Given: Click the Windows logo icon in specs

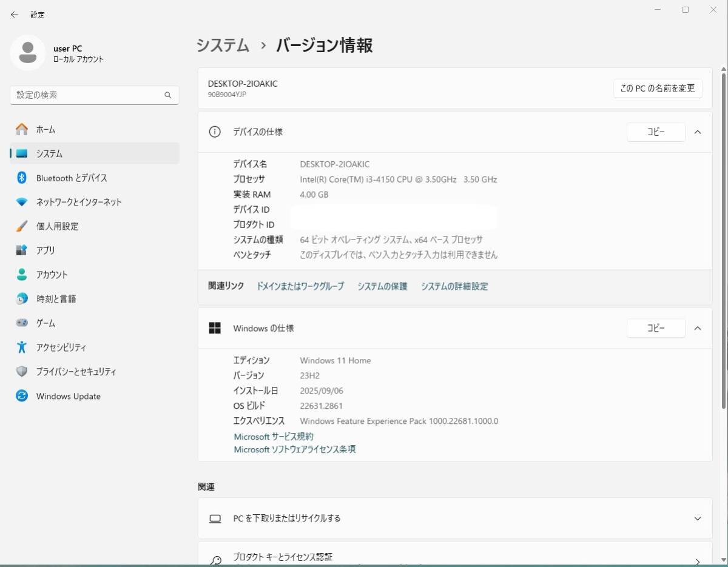Looking at the screenshot, I should 215,328.
